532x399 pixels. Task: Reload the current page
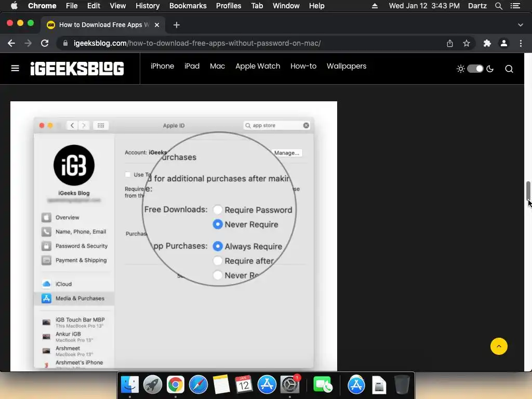45,43
